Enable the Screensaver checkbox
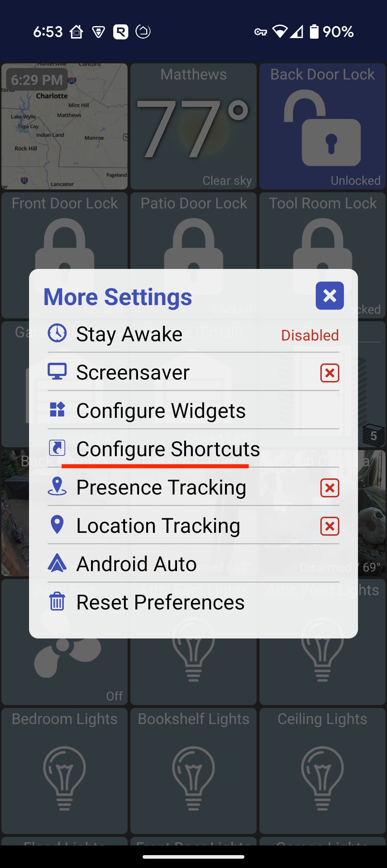Screen dimensions: 387x868 pyautogui.click(x=330, y=373)
